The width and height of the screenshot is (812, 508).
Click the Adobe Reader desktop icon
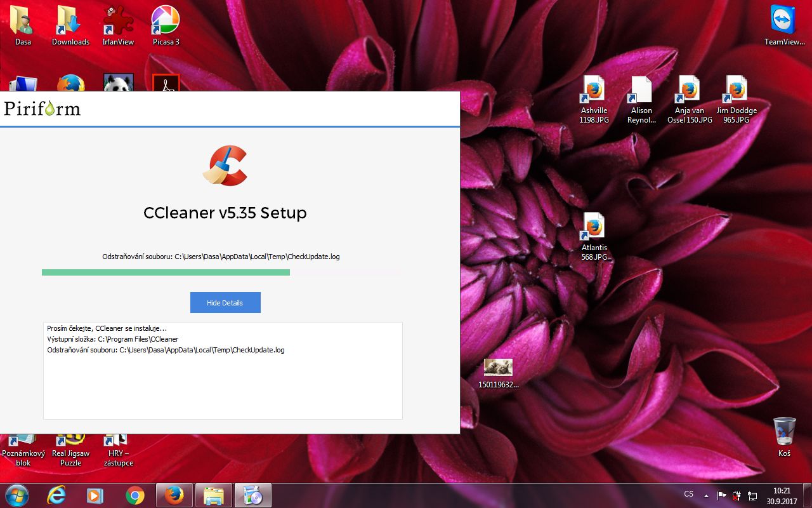(x=166, y=83)
